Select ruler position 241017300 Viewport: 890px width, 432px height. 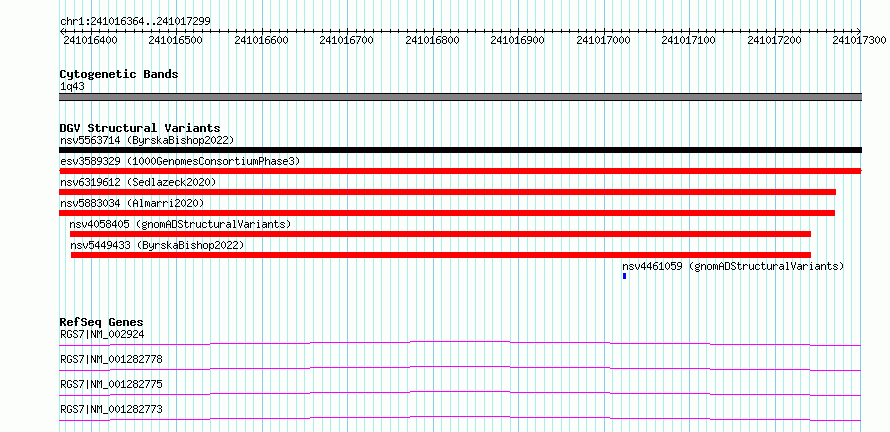[859, 40]
